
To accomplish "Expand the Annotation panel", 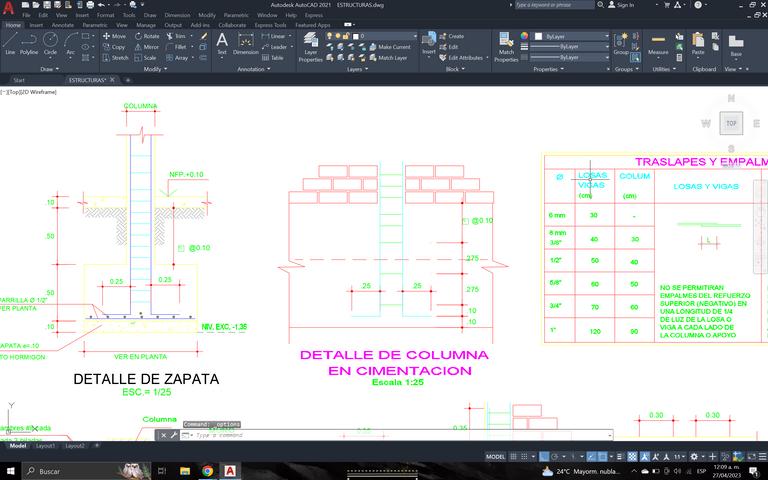I will tap(254, 69).
